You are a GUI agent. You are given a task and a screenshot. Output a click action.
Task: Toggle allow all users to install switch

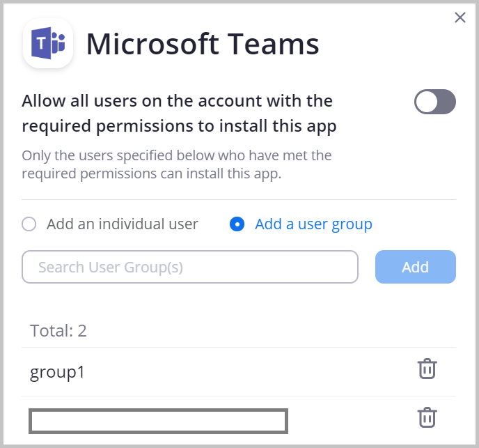tap(435, 102)
